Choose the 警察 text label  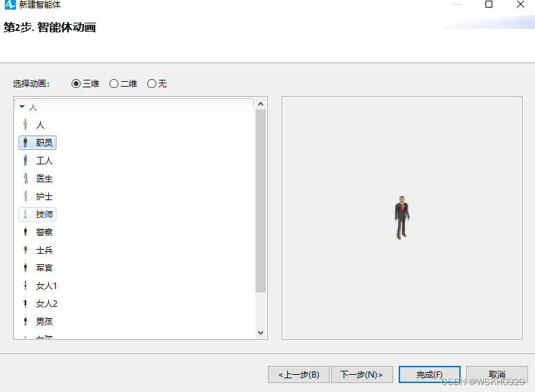point(44,232)
